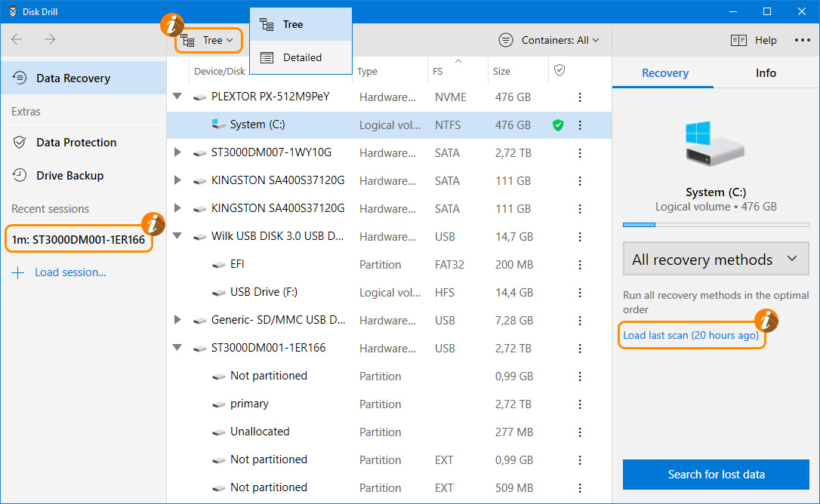Image resolution: width=820 pixels, height=504 pixels.
Task: Click the Drive Backup clock icon
Action: [20, 175]
